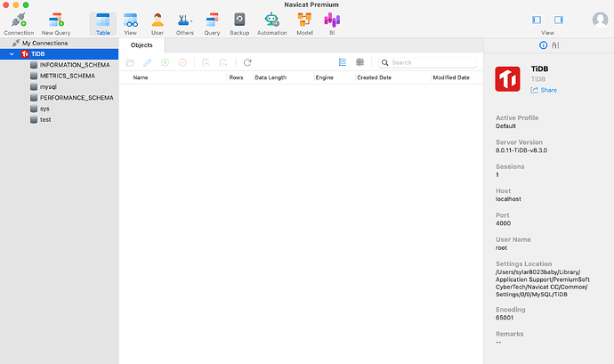This screenshot has height=364, width=614.
Task: Select the mysql database
Action: [44, 87]
